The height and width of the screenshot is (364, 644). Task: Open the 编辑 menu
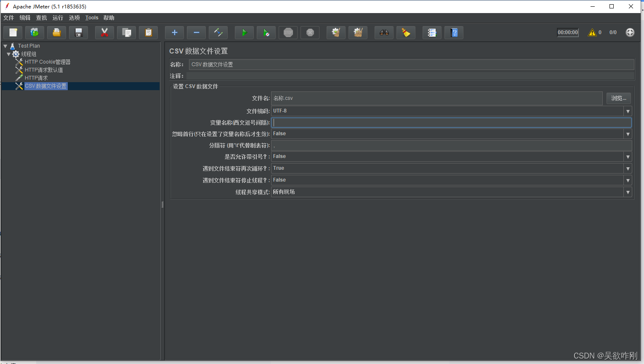(25, 18)
